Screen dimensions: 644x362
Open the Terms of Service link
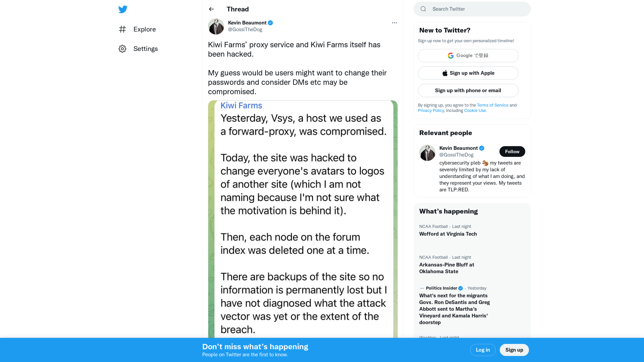click(492, 105)
